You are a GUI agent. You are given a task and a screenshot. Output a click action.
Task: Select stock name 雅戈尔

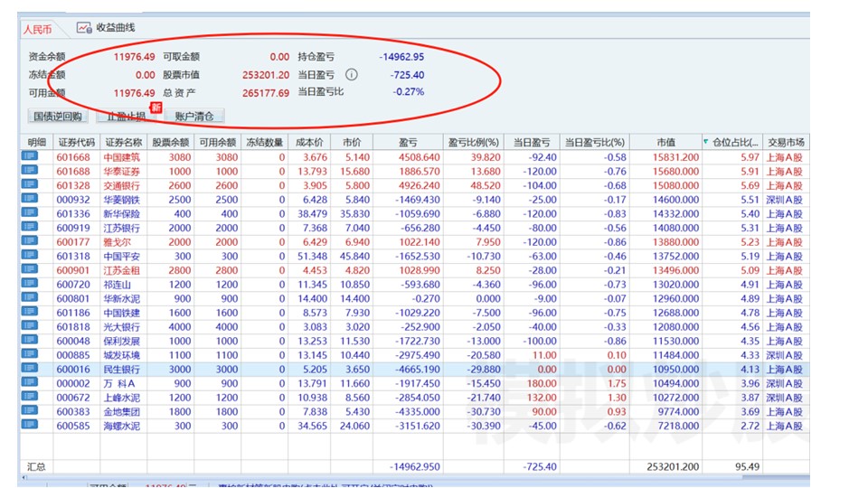[x=117, y=242]
